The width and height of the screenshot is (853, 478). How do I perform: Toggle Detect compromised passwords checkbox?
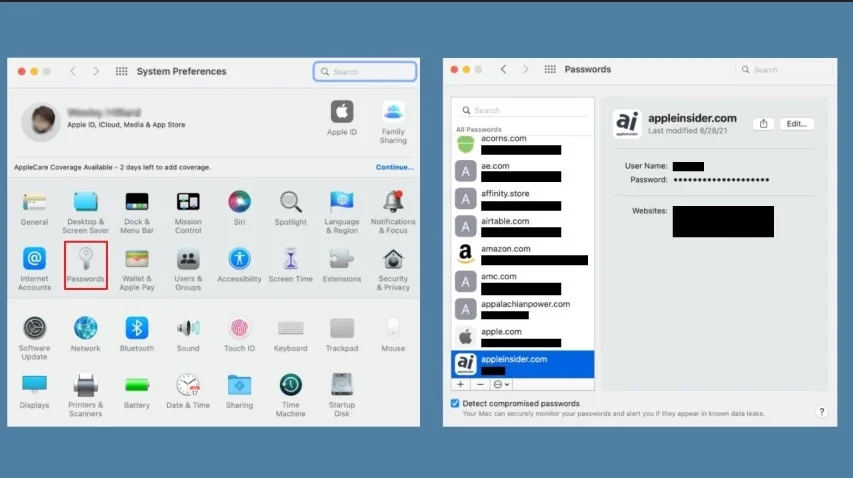click(x=455, y=403)
